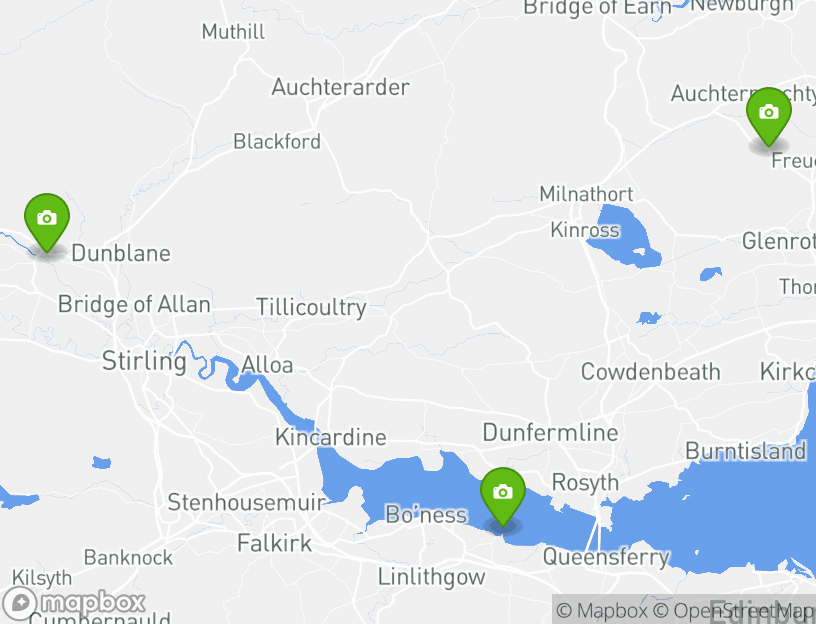Image resolution: width=816 pixels, height=624 pixels.
Task: Click the Dunfermline town label
Action: 551,432
